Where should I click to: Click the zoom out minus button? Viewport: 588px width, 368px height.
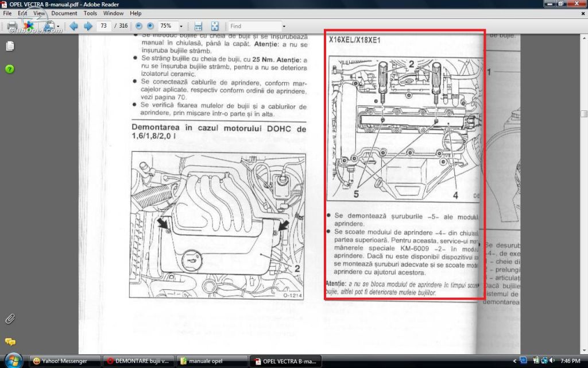pos(139,26)
